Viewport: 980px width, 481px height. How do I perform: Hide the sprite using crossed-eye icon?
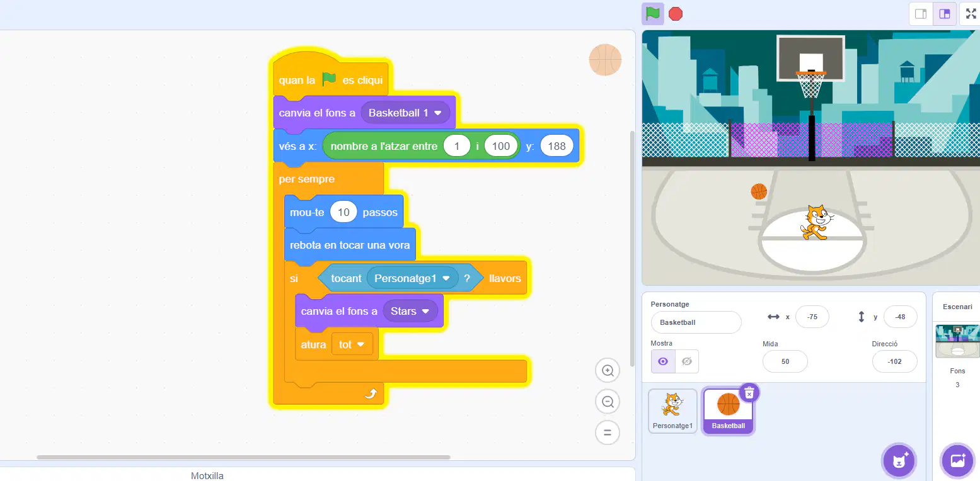[687, 361]
